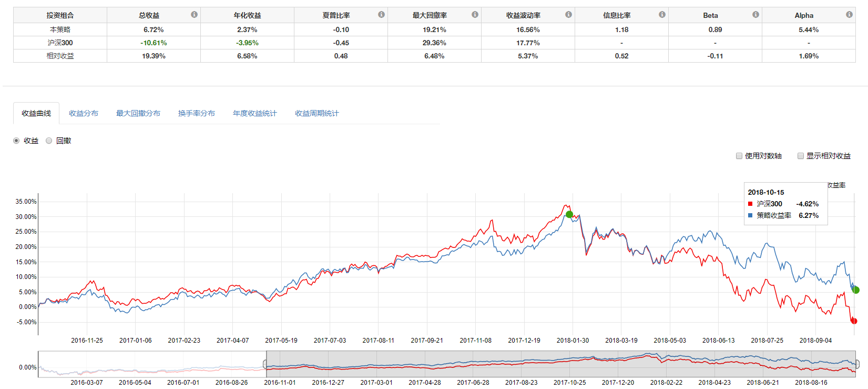This screenshot has height=389, width=868.
Task: Click info icon beside 总收益 header
Action: pos(194,15)
